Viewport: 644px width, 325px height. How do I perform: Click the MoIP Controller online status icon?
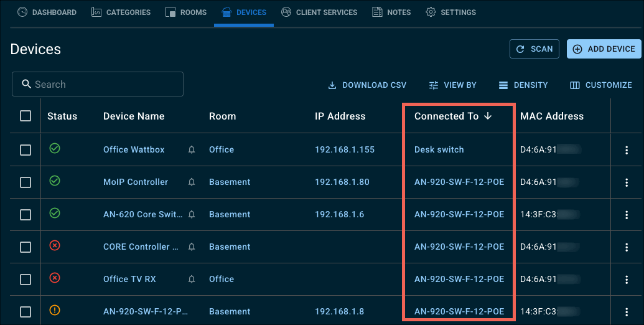pos(55,181)
